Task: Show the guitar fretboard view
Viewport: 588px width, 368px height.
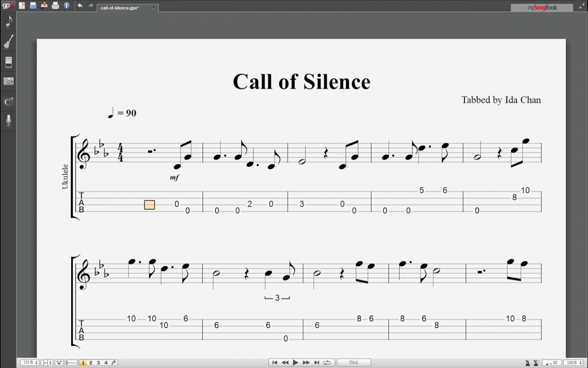Action: coord(9,42)
